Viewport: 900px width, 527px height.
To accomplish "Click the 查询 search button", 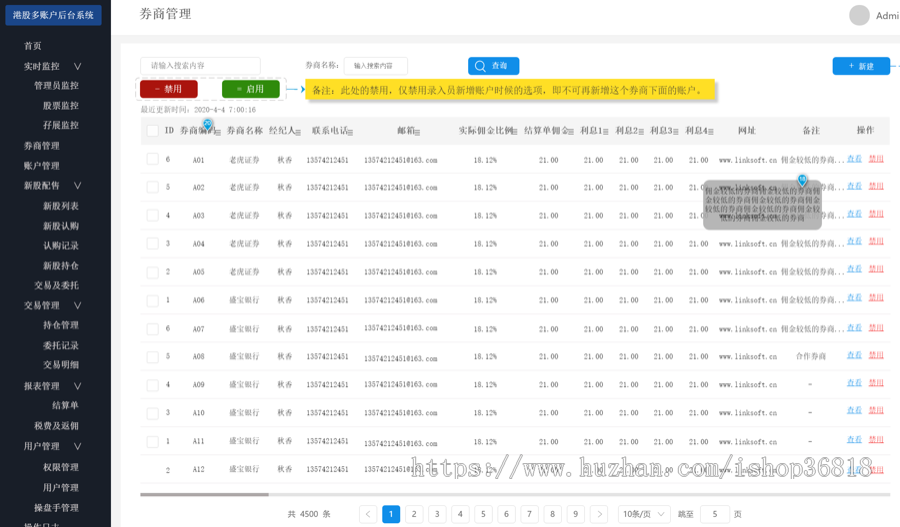I will click(494, 66).
